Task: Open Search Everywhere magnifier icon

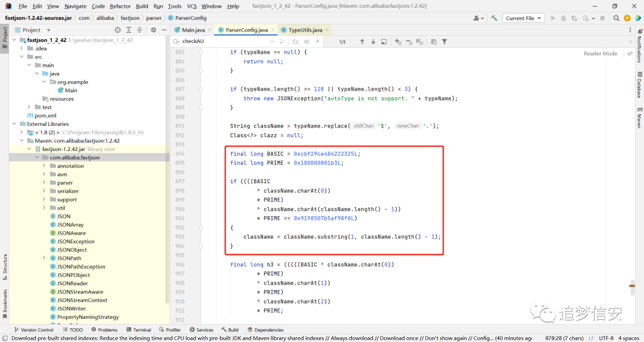Action: click(x=616, y=18)
